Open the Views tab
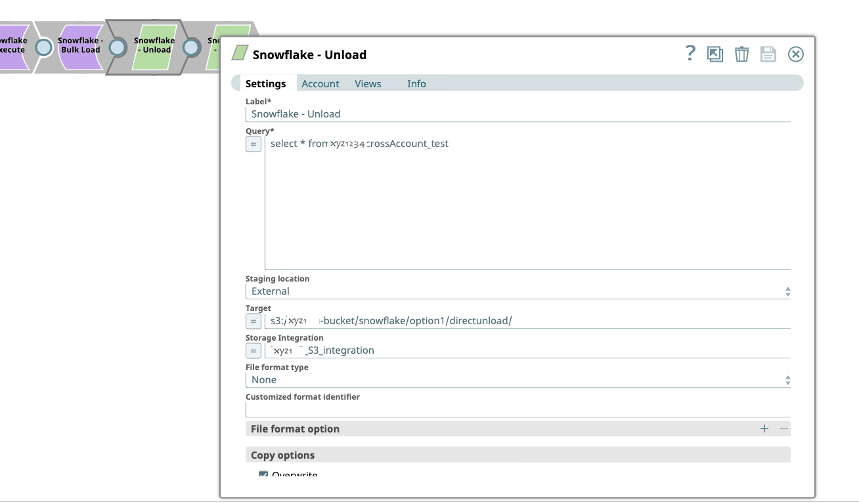The width and height of the screenshot is (859, 504). 367,83
